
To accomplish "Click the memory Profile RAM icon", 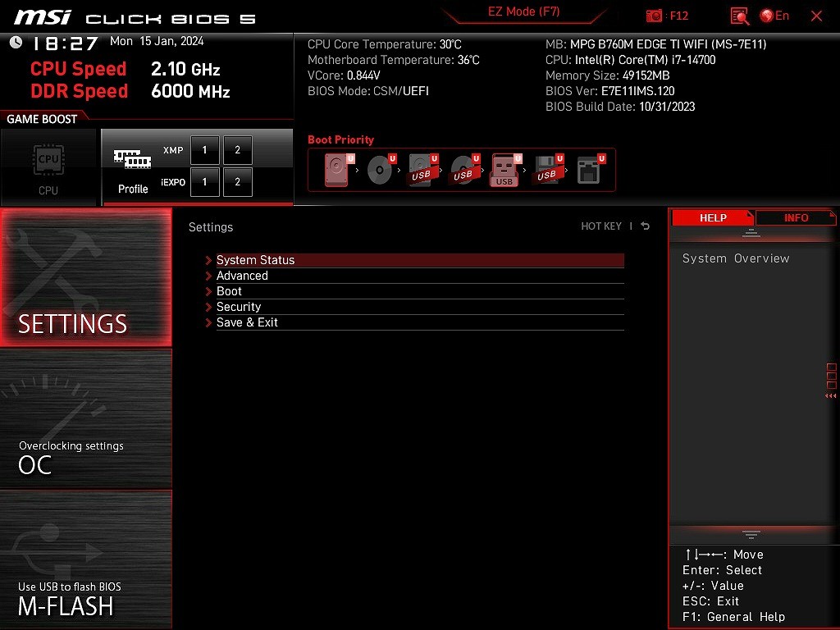I will (132, 159).
